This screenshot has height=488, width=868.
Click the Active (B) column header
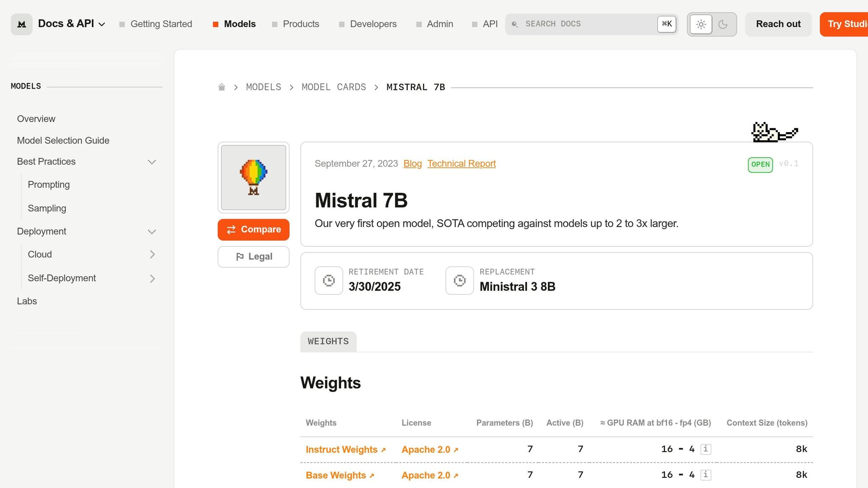point(565,423)
